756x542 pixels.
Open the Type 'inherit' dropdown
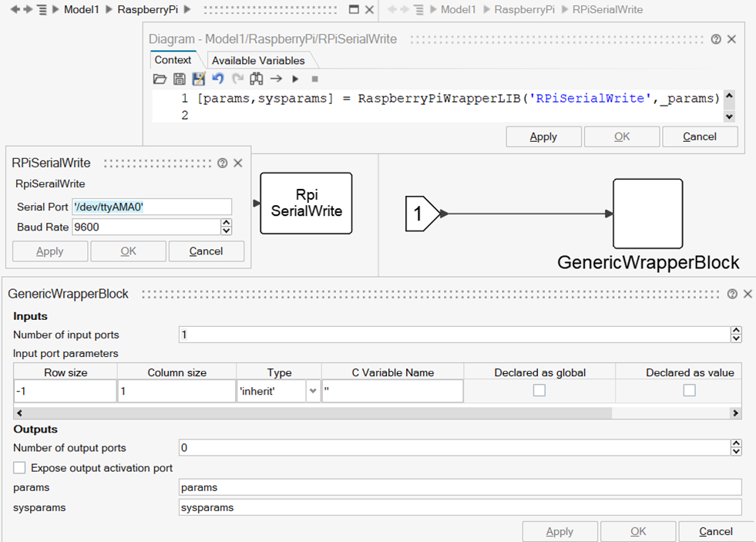click(x=312, y=392)
